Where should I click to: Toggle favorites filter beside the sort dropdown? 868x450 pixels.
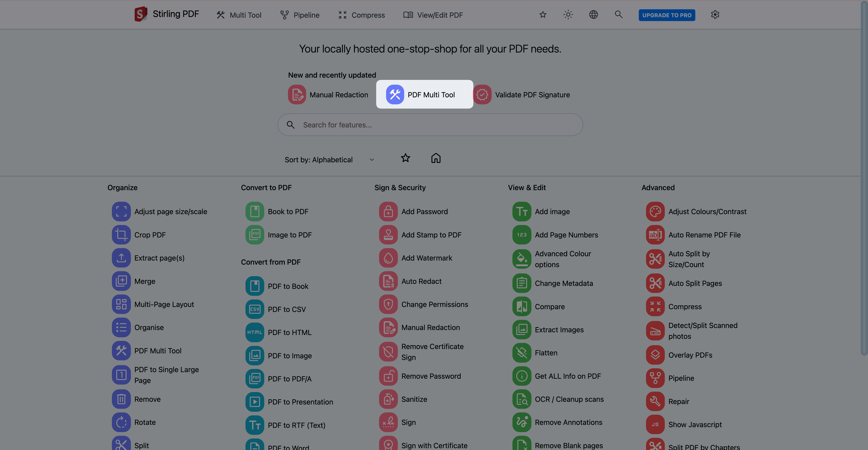405,158
